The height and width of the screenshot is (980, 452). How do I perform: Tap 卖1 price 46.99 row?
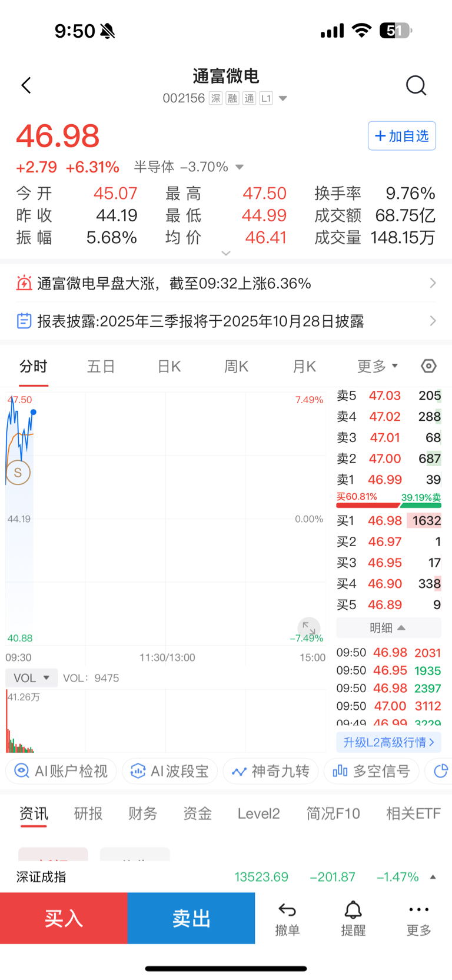pos(388,480)
